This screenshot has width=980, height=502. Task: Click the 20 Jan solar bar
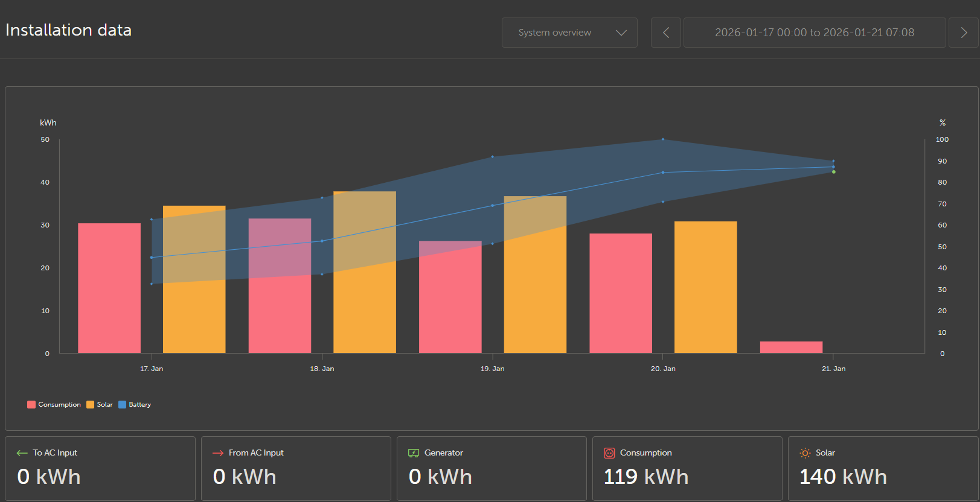point(706,287)
